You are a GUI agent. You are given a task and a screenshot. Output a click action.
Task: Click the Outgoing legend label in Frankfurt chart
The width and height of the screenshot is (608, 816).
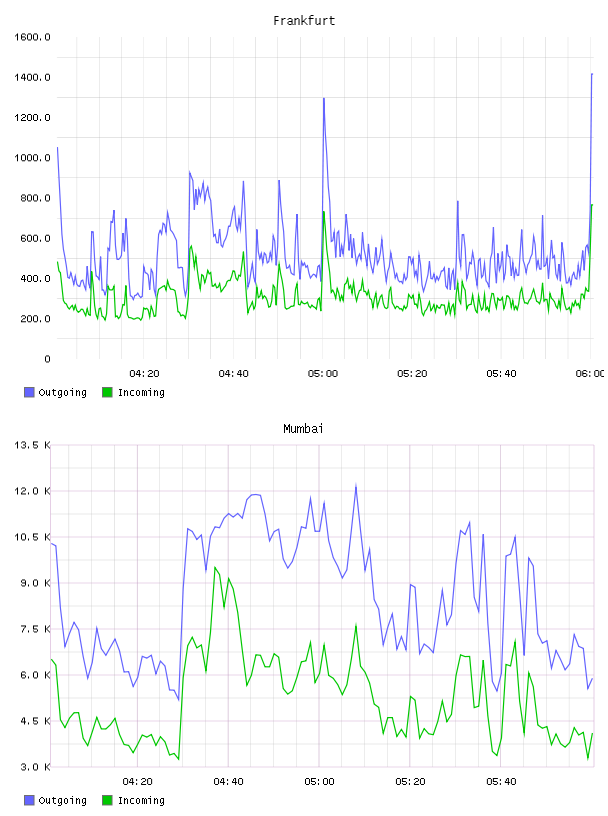pyautogui.click(x=62, y=392)
